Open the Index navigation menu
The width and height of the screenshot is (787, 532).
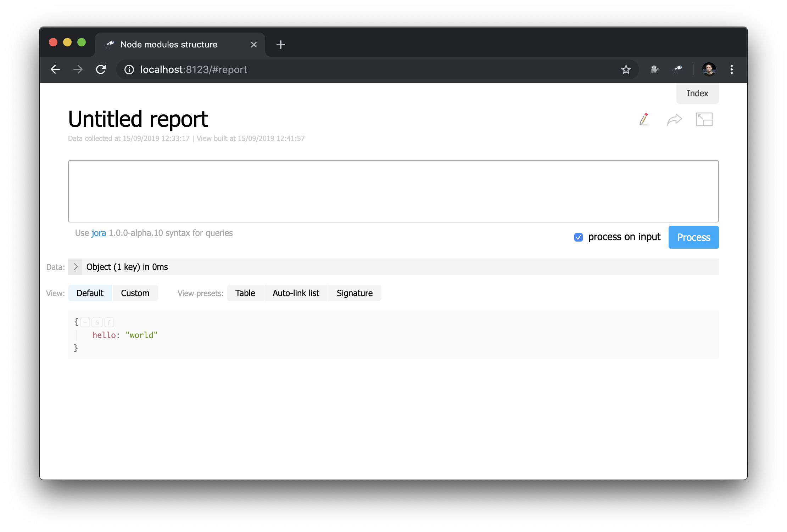698,93
